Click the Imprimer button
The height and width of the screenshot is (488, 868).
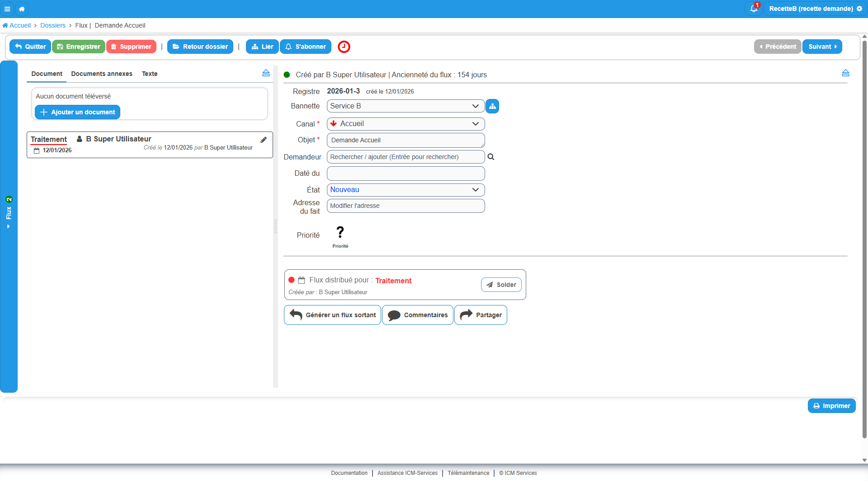(x=832, y=406)
